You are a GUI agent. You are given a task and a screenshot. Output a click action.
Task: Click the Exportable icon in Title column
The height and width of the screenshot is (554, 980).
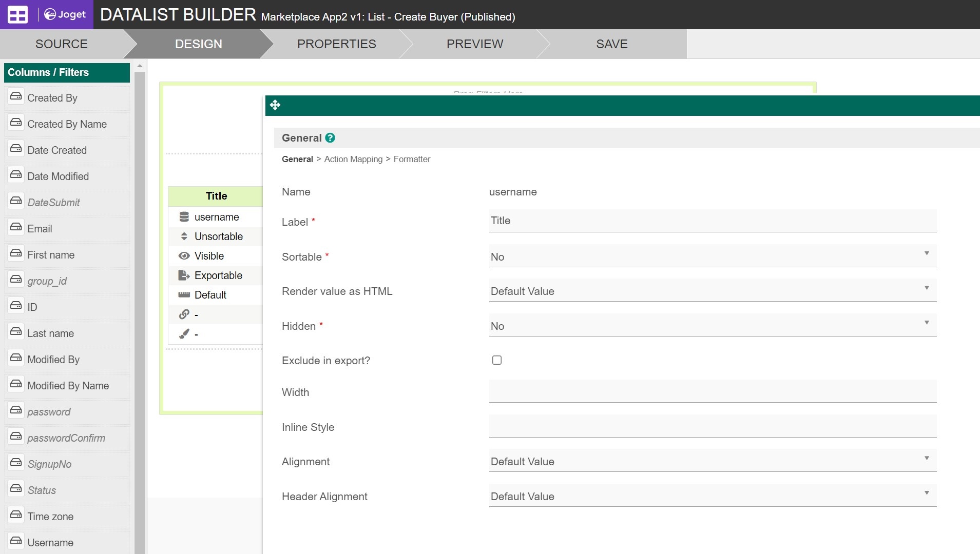[184, 275]
